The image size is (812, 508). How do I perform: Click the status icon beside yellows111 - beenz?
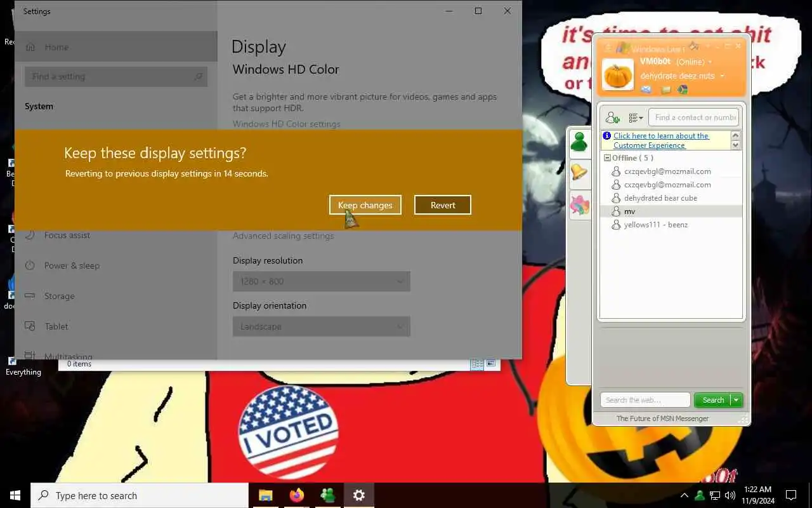615,225
